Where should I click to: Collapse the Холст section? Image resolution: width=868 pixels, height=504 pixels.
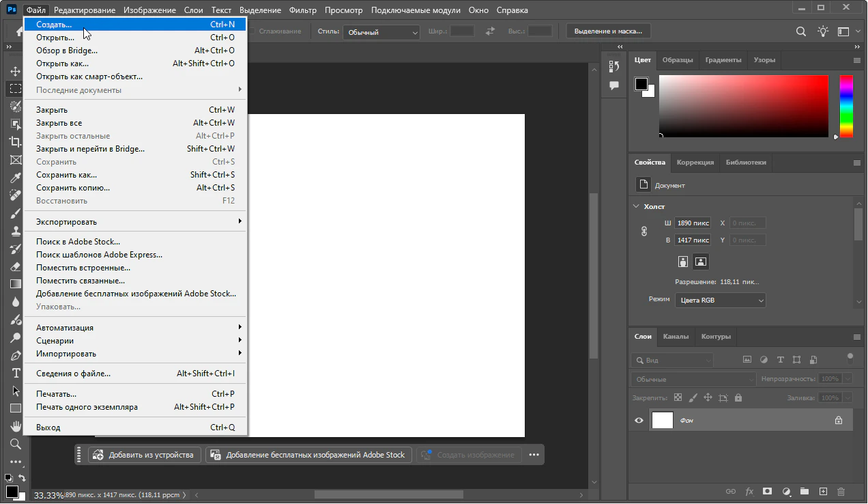tap(636, 206)
